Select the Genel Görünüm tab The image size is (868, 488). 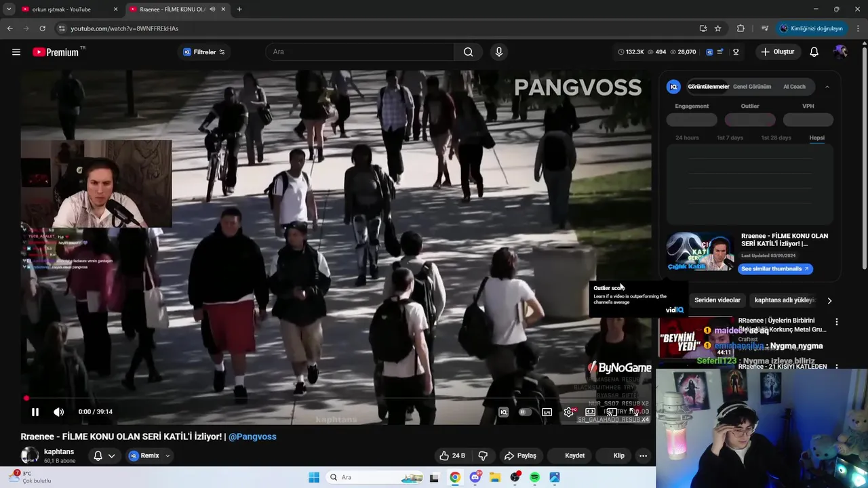click(752, 87)
